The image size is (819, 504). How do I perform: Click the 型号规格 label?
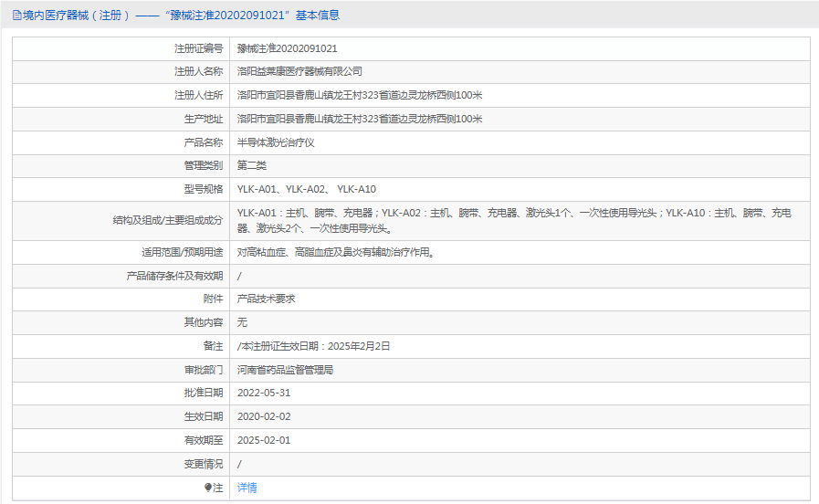click(204, 189)
